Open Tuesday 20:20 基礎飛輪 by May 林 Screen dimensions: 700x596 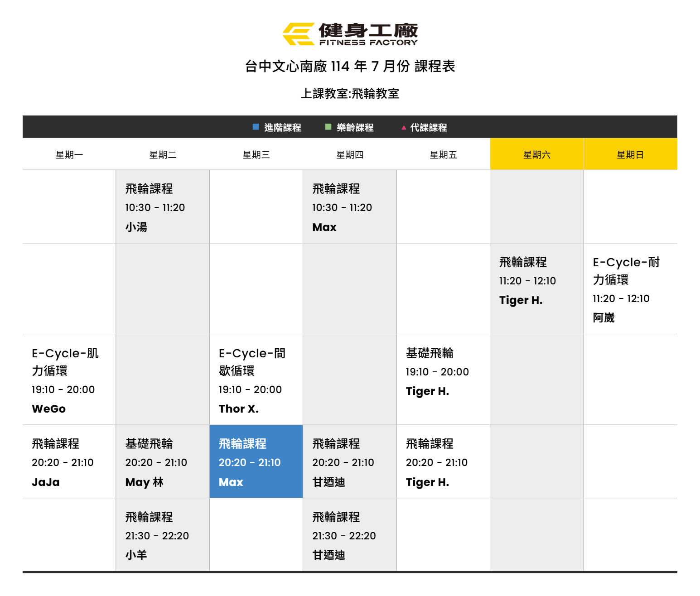click(x=163, y=461)
